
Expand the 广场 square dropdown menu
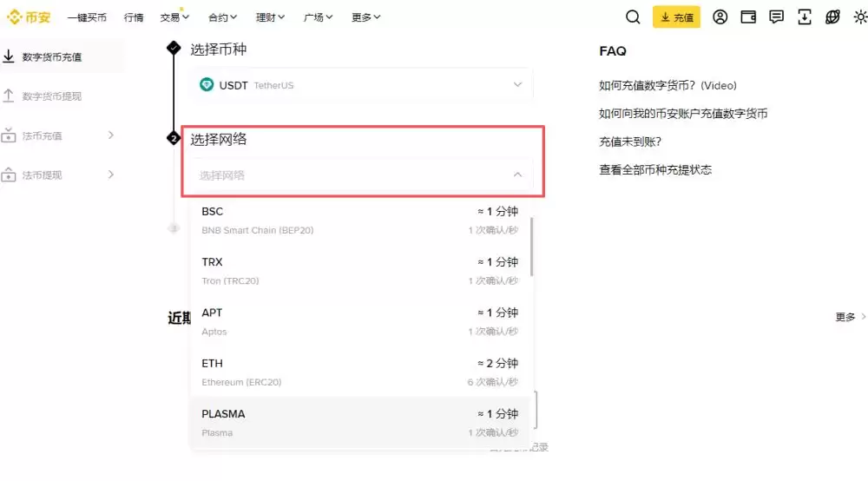(318, 17)
